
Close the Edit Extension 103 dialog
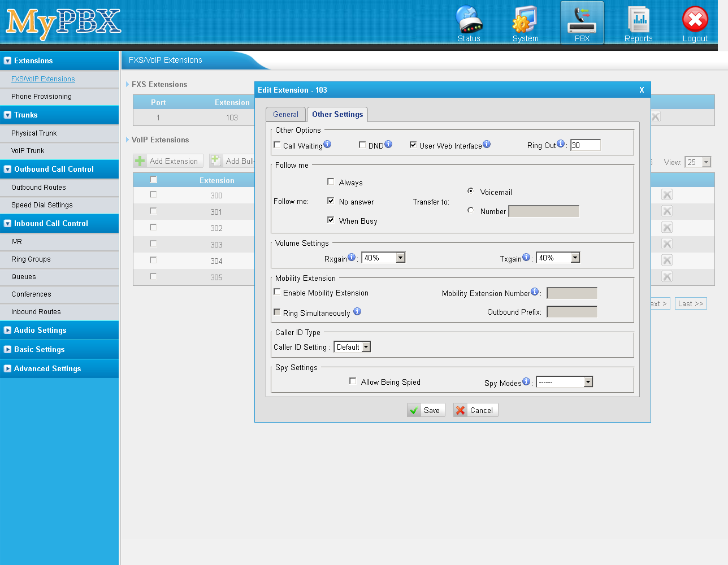[642, 90]
